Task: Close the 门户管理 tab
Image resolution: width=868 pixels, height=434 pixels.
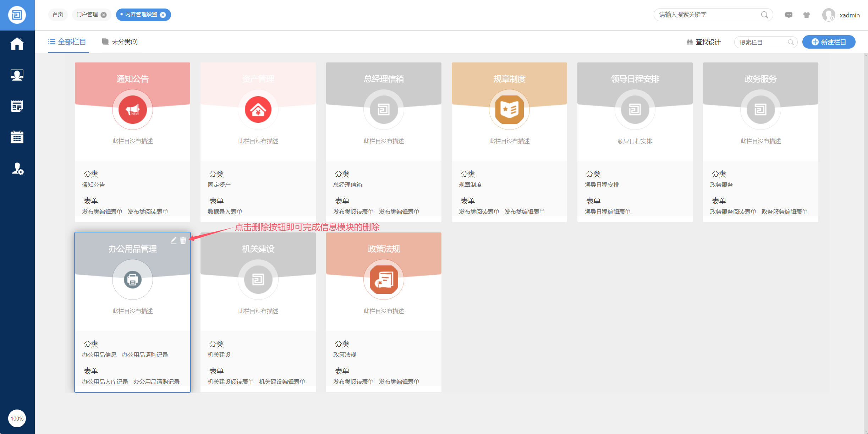Action: pos(104,15)
